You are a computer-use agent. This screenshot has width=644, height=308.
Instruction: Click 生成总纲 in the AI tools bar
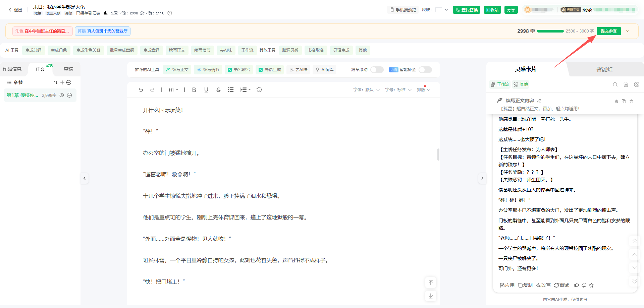point(34,50)
